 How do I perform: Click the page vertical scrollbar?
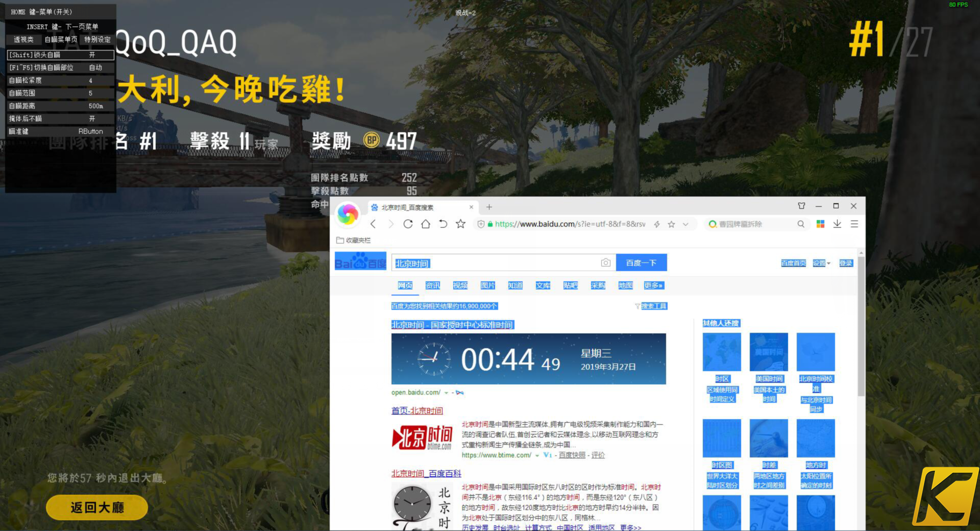pos(861,326)
